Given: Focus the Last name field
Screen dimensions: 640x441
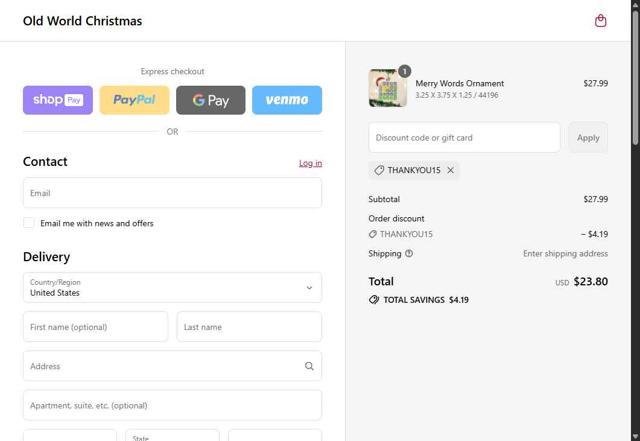Looking at the screenshot, I should tap(249, 327).
